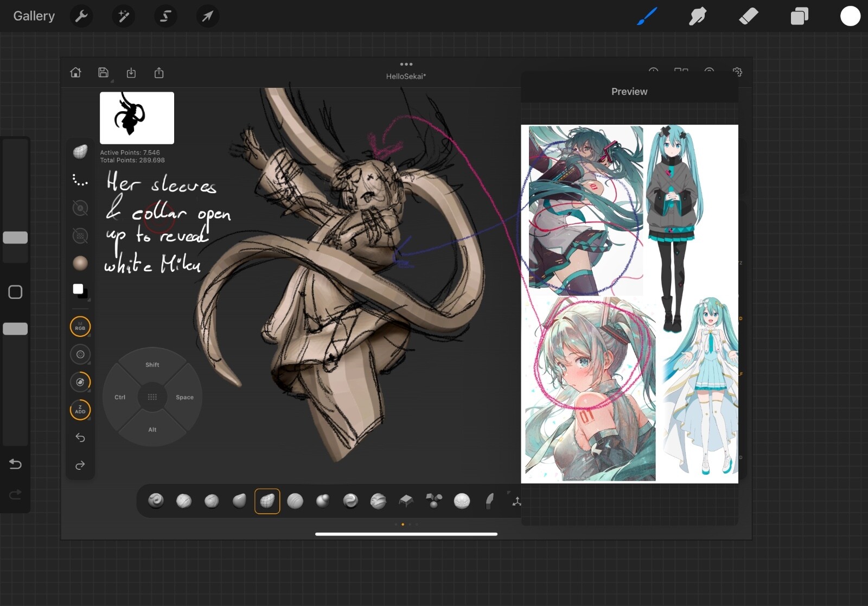Return to the Gallery
868x606 pixels.
(x=34, y=16)
